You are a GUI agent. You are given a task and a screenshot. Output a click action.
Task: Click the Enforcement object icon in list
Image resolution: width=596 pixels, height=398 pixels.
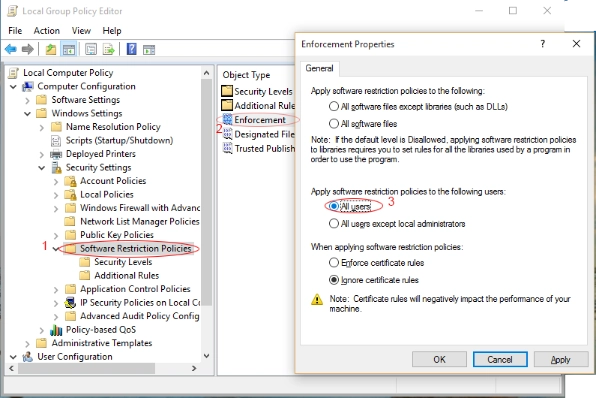click(227, 119)
